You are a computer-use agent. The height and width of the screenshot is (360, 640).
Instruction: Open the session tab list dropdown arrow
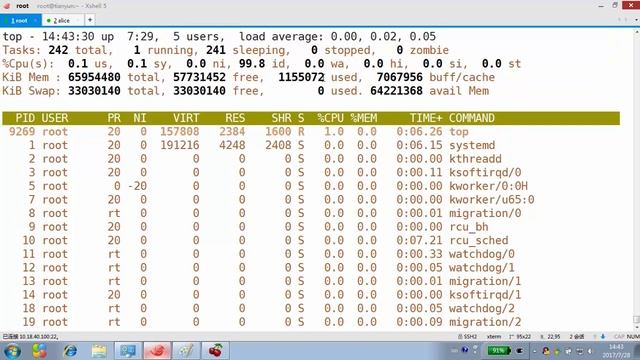click(636, 20)
